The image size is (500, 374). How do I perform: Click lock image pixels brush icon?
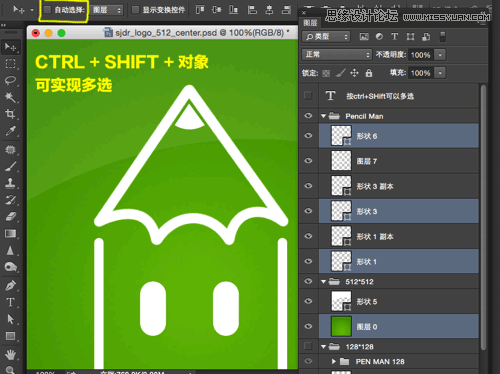point(340,73)
